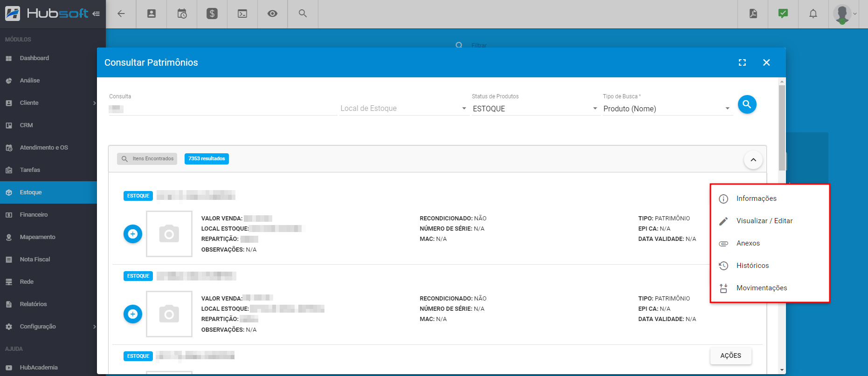Collapse the Hubsoft sidebar menu arrow

coord(96,14)
